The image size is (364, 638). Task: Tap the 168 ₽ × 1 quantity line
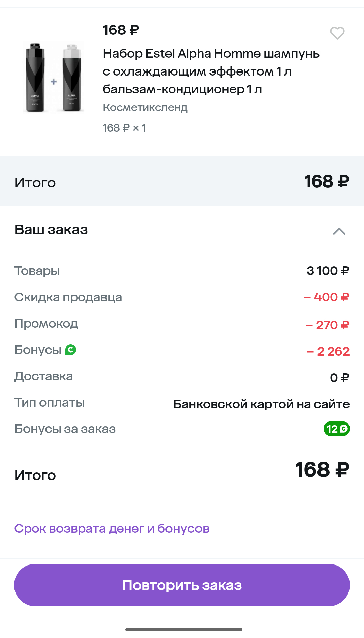(x=124, y=128)
